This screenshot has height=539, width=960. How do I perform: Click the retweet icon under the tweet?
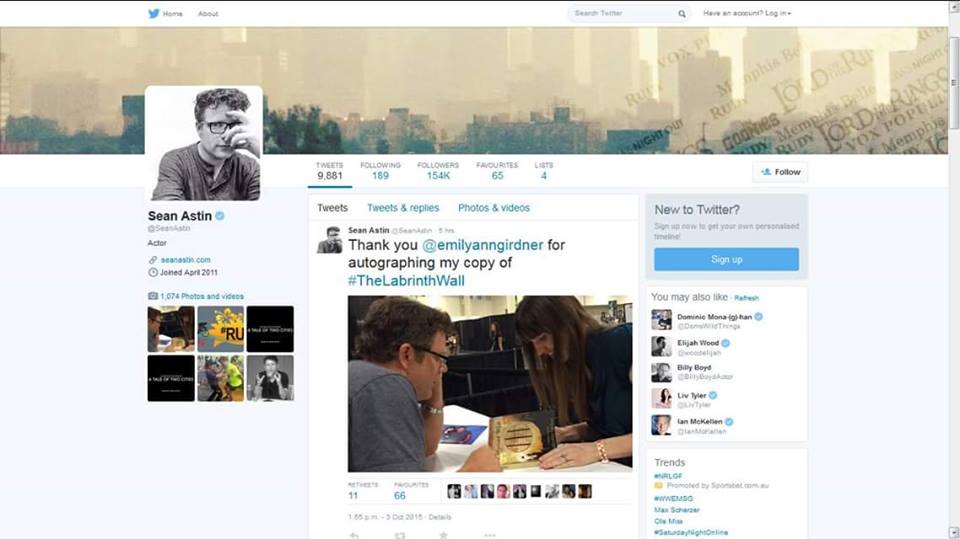[400, 535]
